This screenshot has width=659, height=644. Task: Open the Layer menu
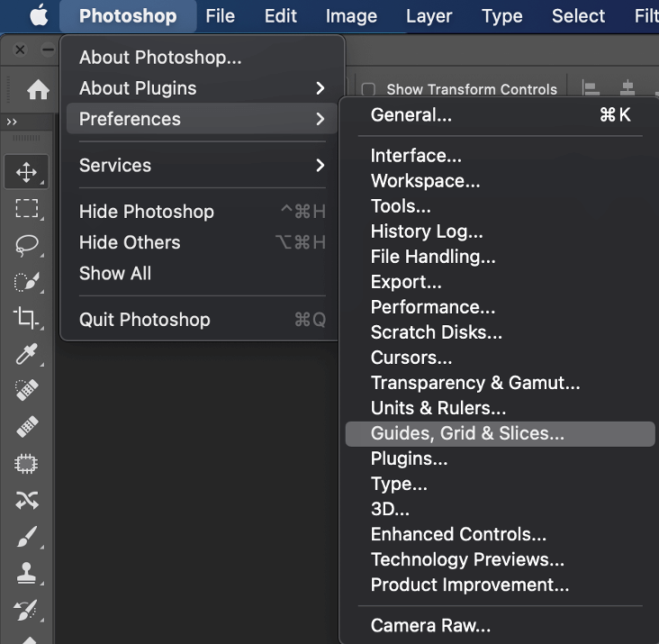point(429,16)
